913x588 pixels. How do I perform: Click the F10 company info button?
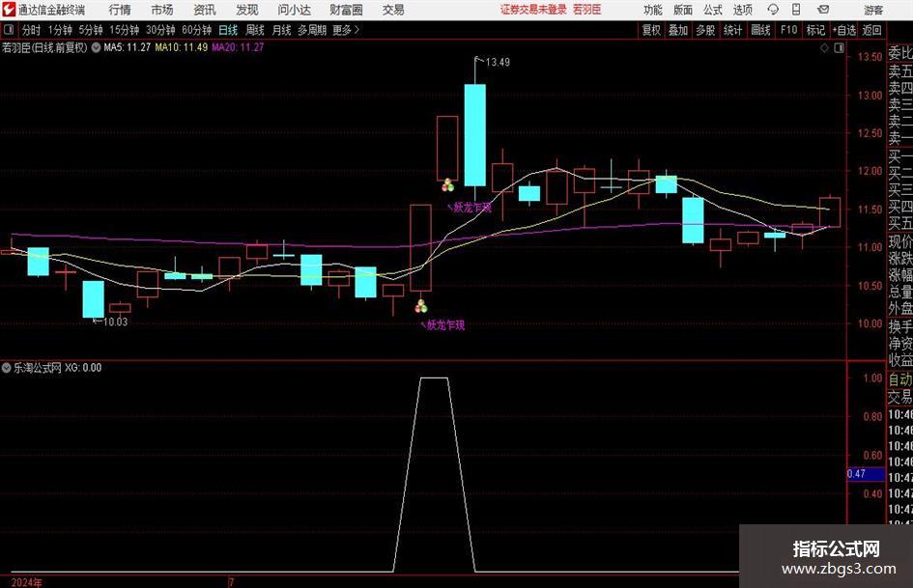788,30
